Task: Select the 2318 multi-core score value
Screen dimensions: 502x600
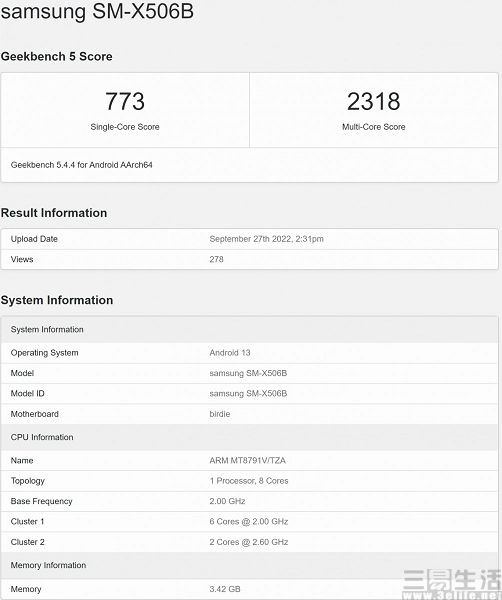Action: coord(373,101)
